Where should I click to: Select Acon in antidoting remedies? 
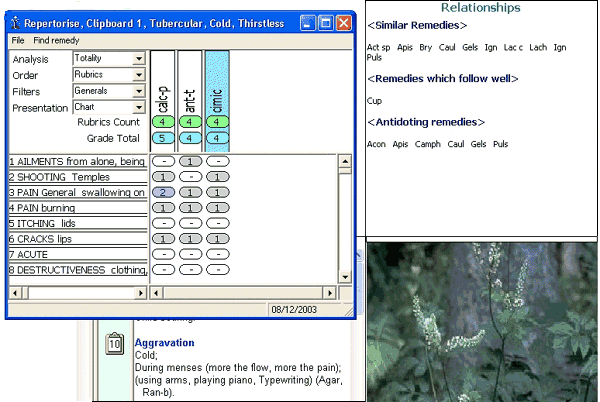[376, 144]
